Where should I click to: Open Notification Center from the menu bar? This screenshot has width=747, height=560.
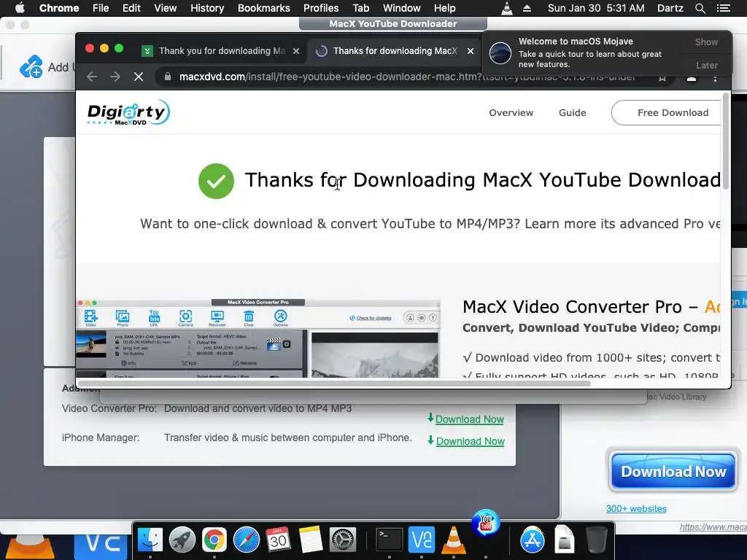coord(723,8)
